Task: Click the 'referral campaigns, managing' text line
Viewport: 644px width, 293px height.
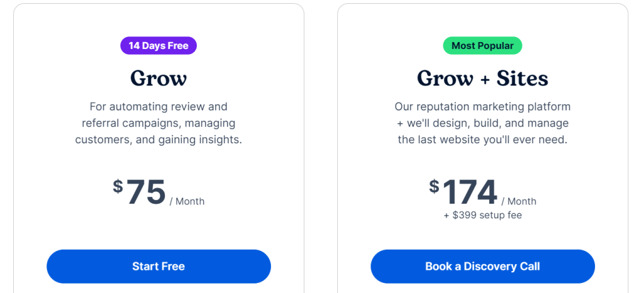Action: (158, 123)
